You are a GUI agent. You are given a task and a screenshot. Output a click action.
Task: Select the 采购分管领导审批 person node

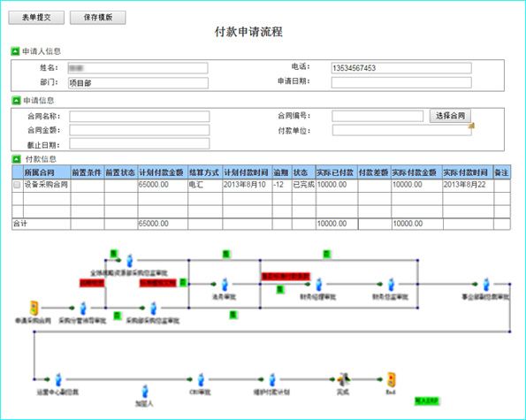pyautogui.click(x=83, y=309)
